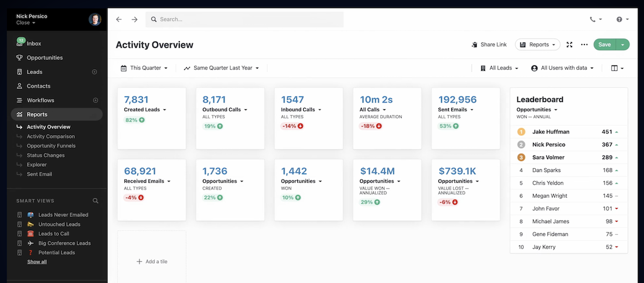The width and height of the screenshot is (644, 283).
Task: Go back with the left arrow
Action: [119, 19]
